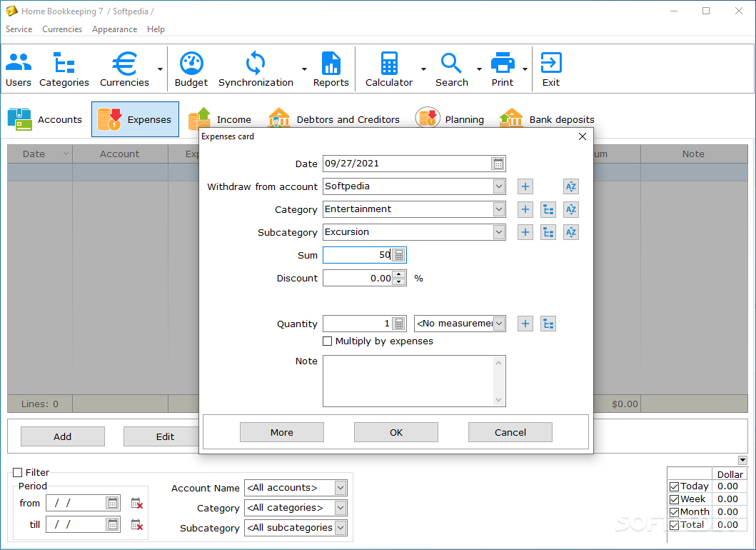Image resolution: width=756 pixels, height=550 pixels.
Task: Click the Exit toolbar icon
Action: point(551,69)
